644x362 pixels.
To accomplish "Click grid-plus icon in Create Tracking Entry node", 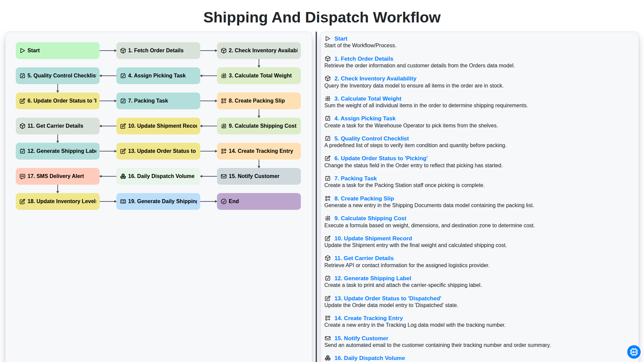I will pyautogui.click(x=224, y=151).
